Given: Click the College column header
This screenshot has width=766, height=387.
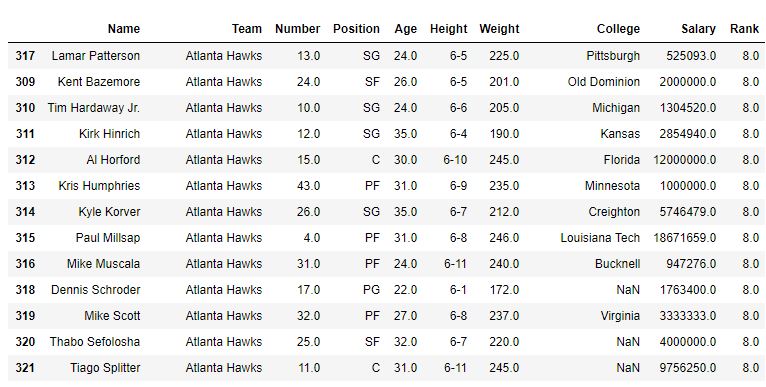Looking at the screenshot, I should (618, 29).
